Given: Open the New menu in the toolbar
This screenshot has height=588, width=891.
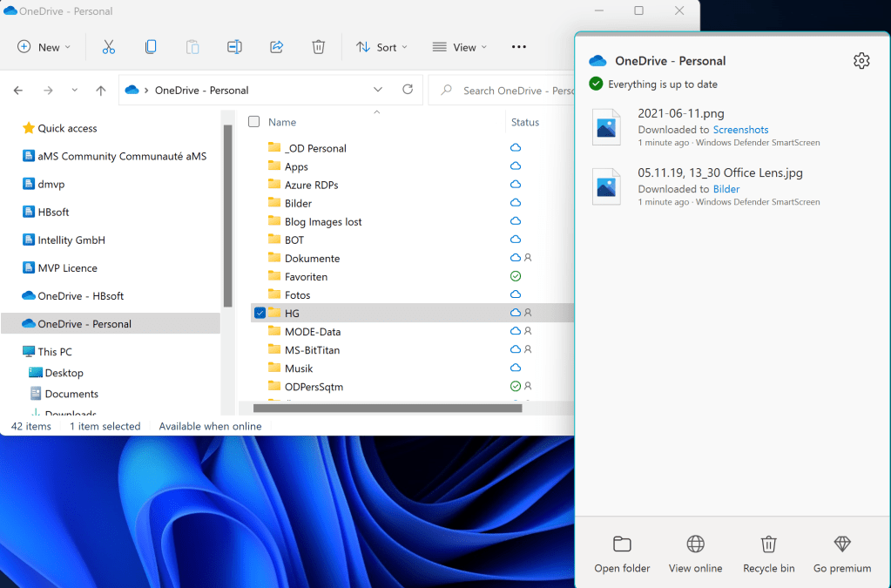Looking at the screenshot, I should pos(44,47).
